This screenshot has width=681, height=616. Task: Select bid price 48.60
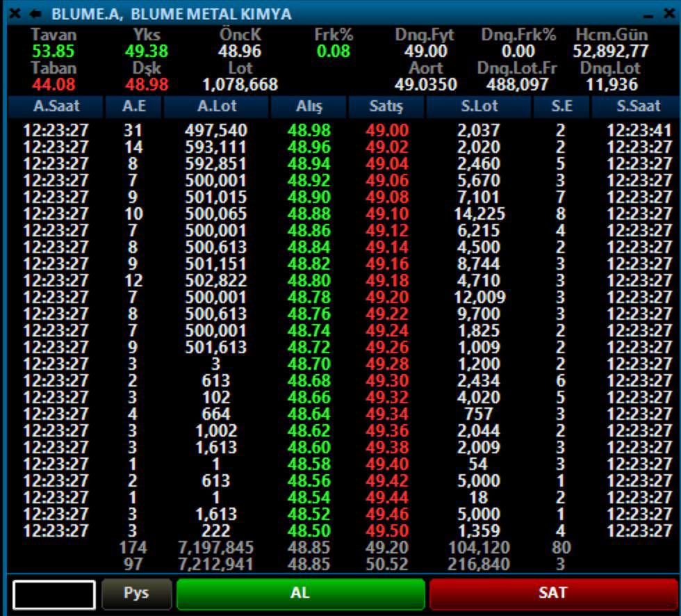[x=309, y=448]
